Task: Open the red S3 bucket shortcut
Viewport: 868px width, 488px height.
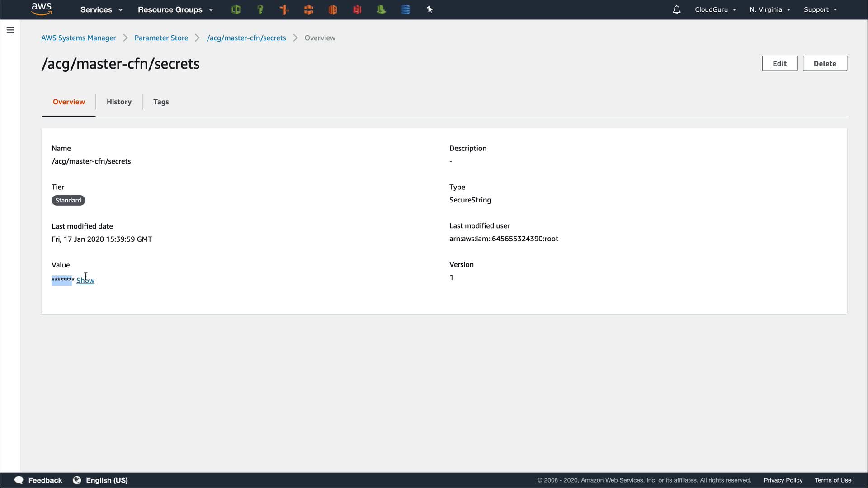Action: click(x=357, y=9)
